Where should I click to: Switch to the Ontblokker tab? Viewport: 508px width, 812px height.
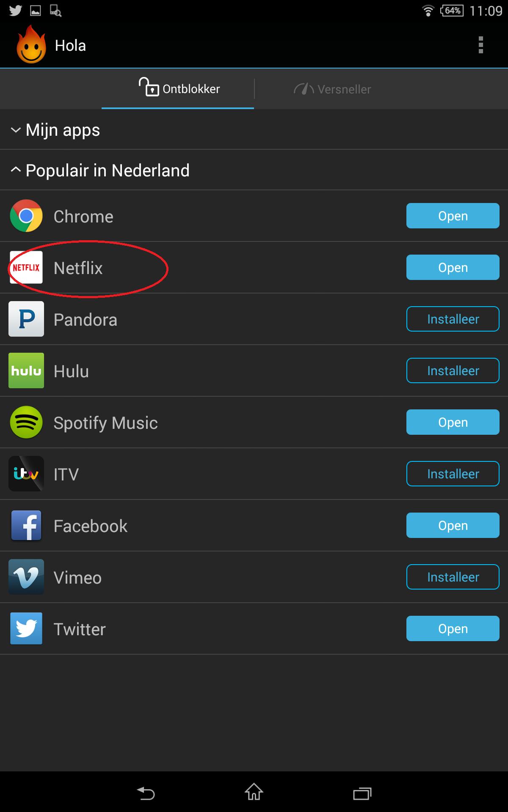coord(178,89)
